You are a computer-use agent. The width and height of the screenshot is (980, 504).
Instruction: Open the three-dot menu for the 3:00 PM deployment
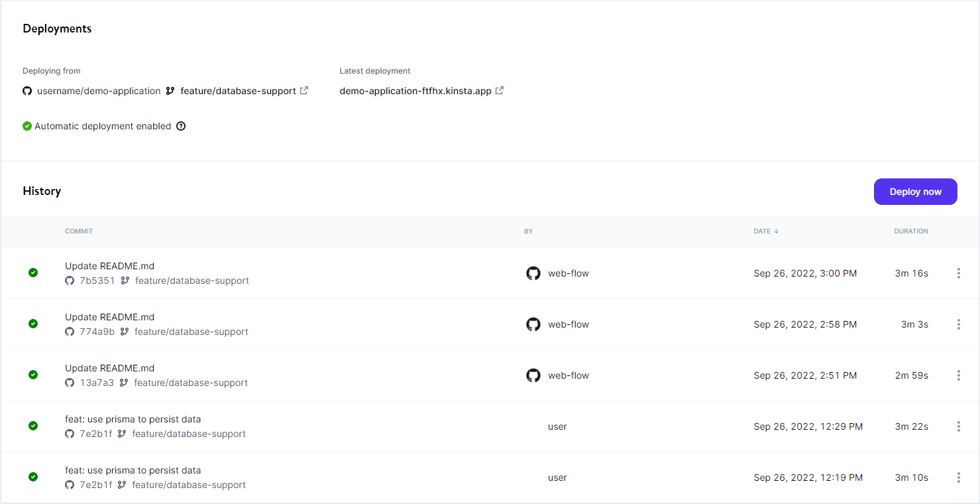point(958,273)
